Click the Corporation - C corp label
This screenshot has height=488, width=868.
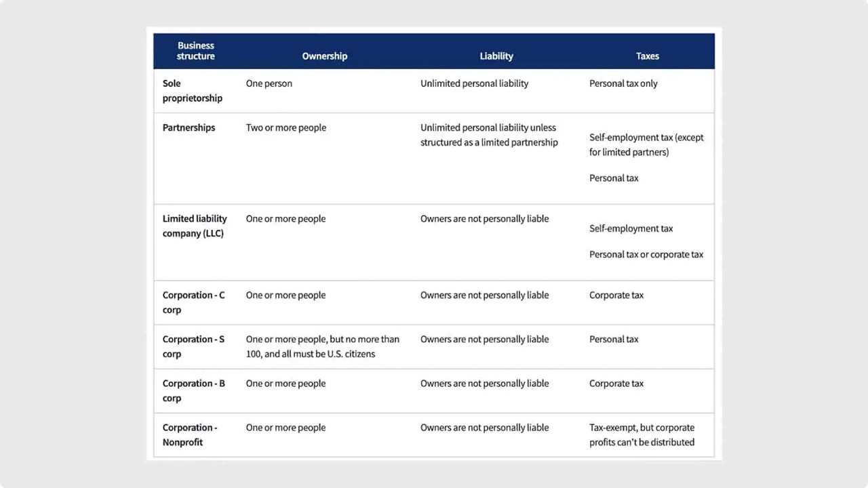point(193,302)
